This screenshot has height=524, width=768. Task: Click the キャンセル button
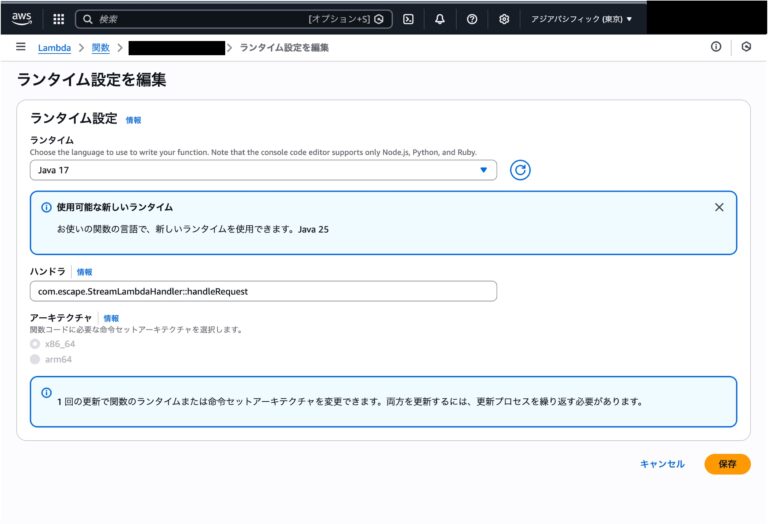(662, 464)
